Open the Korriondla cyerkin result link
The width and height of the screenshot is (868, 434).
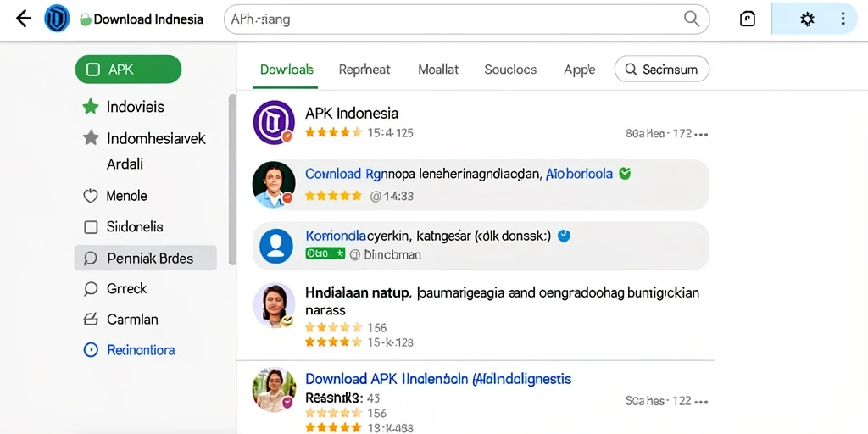(428, 236)
